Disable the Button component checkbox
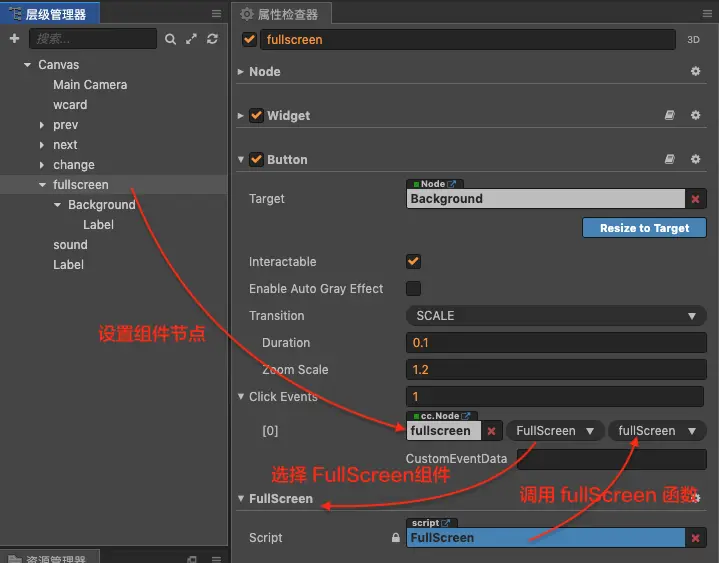 (256, 160)
